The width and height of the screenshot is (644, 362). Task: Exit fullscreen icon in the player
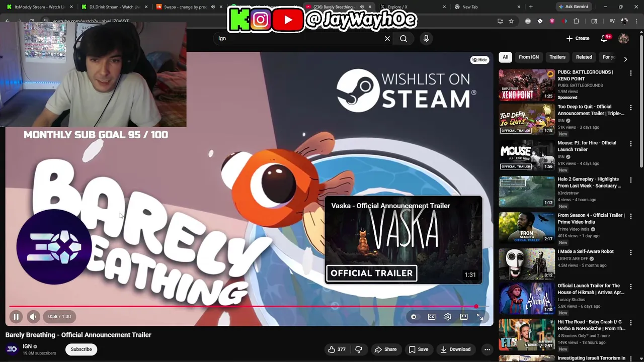coord(480,317)
